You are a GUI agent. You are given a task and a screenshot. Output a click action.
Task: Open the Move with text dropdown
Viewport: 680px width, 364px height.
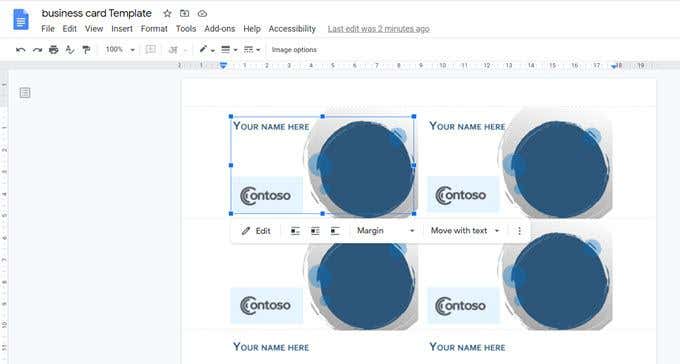click(465, 231)
